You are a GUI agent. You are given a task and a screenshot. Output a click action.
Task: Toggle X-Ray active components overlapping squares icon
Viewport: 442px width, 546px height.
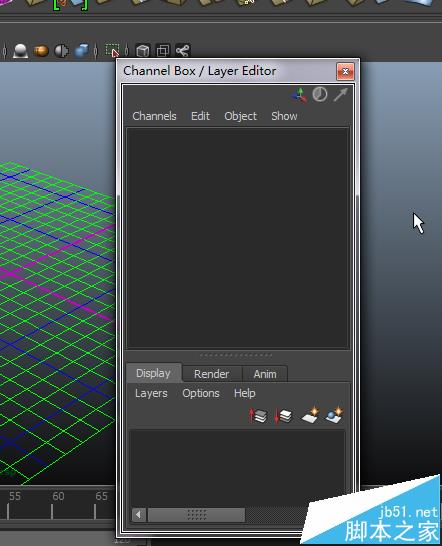(x=163, y=51)
